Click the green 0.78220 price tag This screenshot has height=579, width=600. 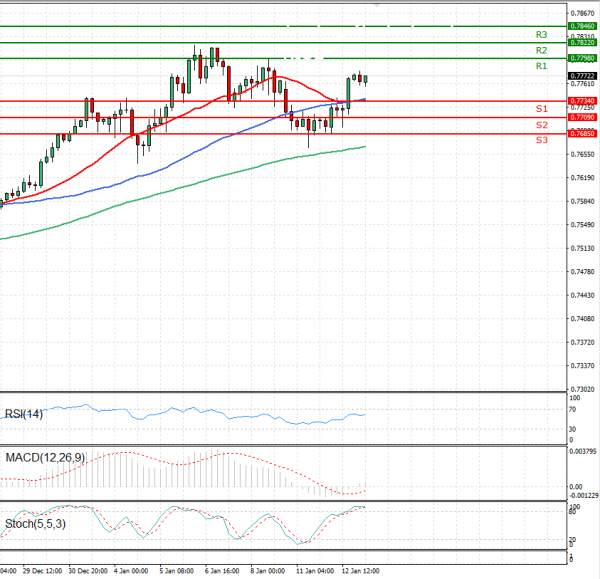[x=581, y=43]
